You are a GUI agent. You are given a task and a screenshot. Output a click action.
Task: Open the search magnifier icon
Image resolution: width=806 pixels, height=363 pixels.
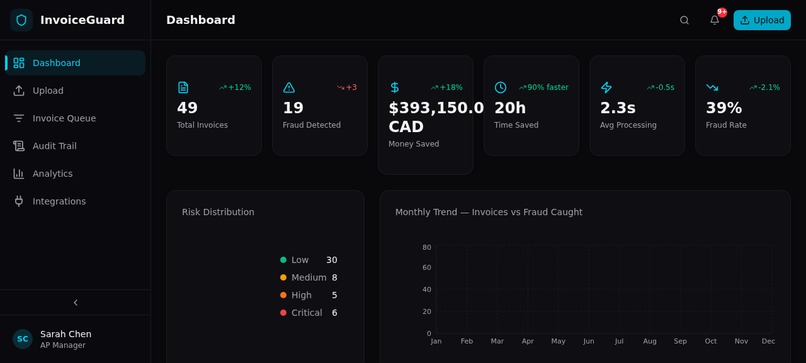click(x=684, y=20)
